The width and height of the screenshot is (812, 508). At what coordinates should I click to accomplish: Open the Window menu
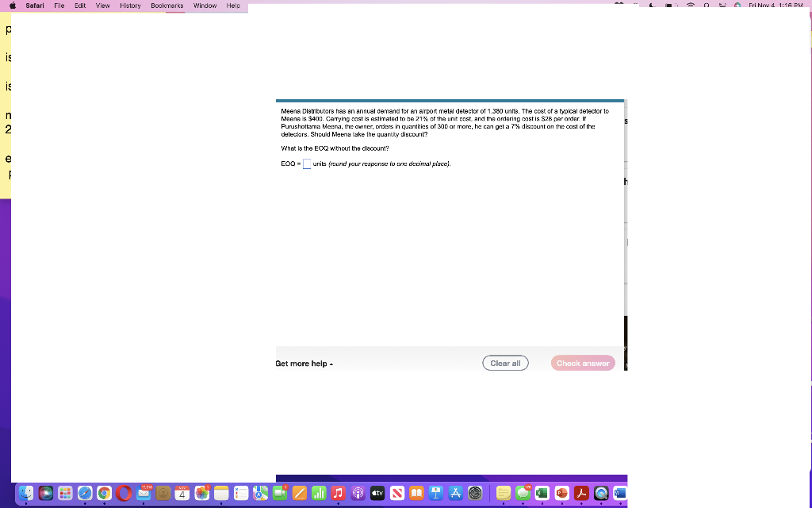click(x=205, y=6)
